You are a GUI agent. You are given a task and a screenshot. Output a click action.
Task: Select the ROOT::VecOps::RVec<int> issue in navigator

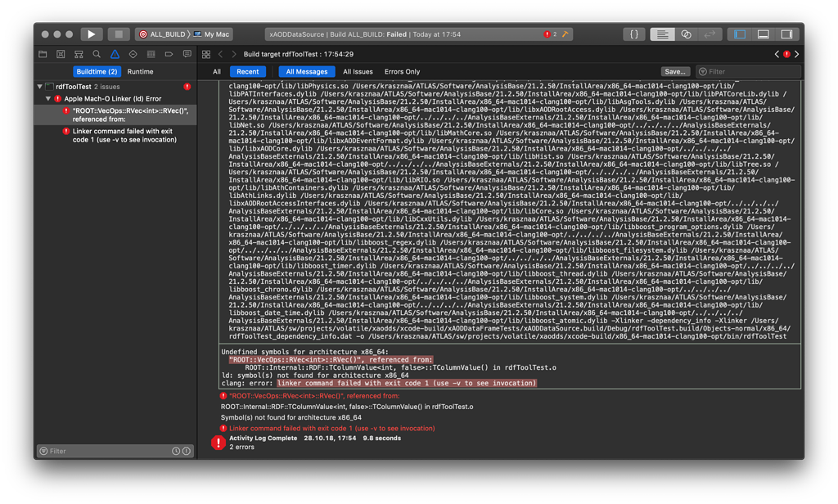115,115
